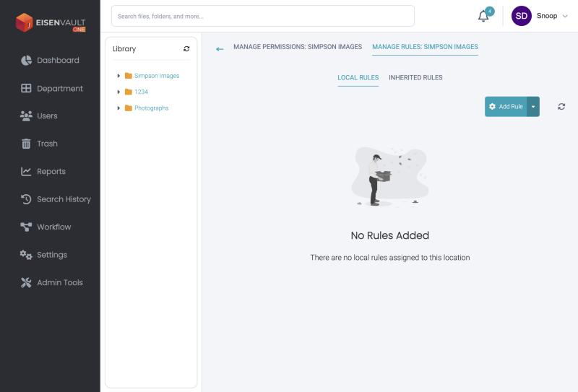The width and height of the screenshot is (578, 392).
Task: Expand the Photographs folder
Action: 118,108
